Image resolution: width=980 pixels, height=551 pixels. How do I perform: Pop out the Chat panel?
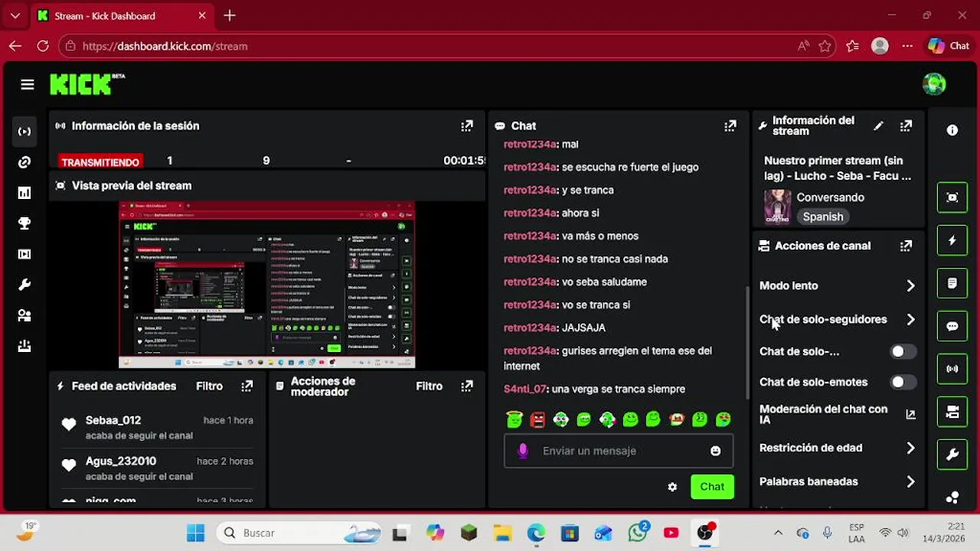tap(730, 126)
